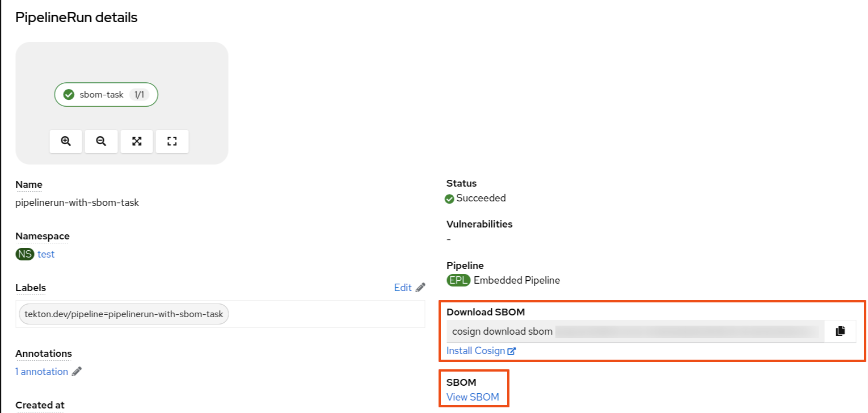Click the green EPL pipeline badge
The width and height of the screenshot is (868, 413).
click(458, 280)
